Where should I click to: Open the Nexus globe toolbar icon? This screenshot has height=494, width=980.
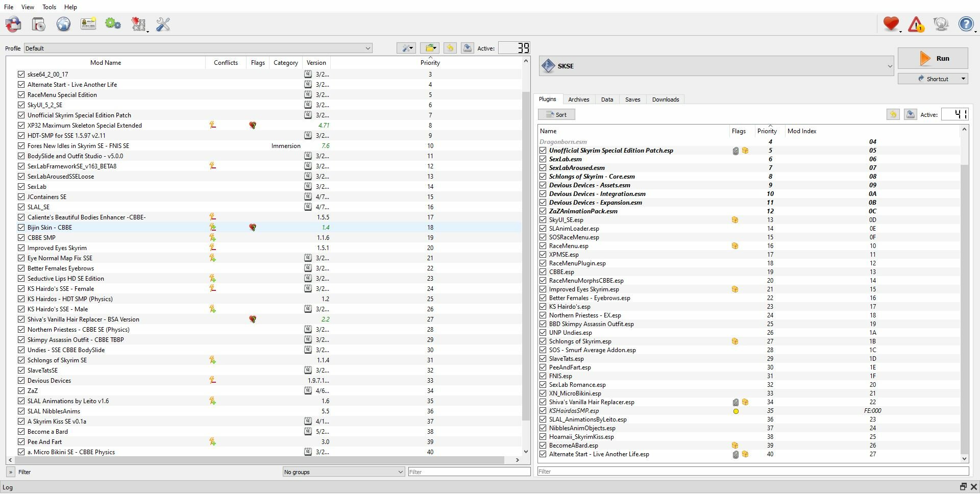click(63, 24)
